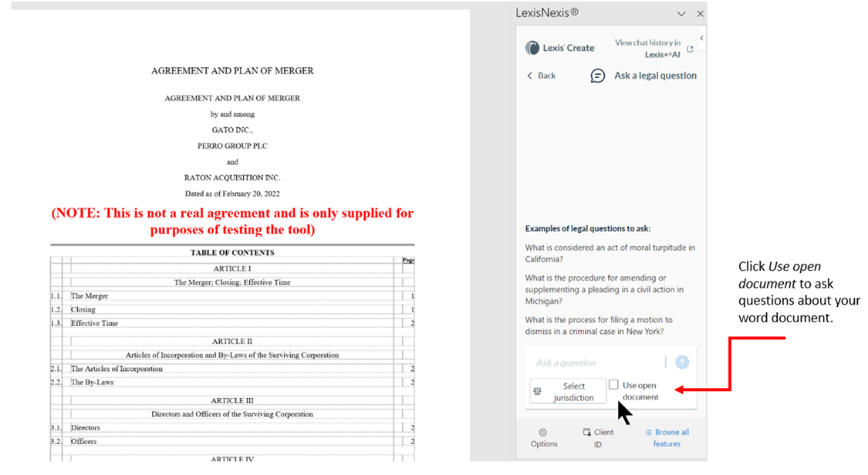The width and height of the screenshot is (868, 475).
Task: Open Client ID settings
Action: (x=598, y=438)
